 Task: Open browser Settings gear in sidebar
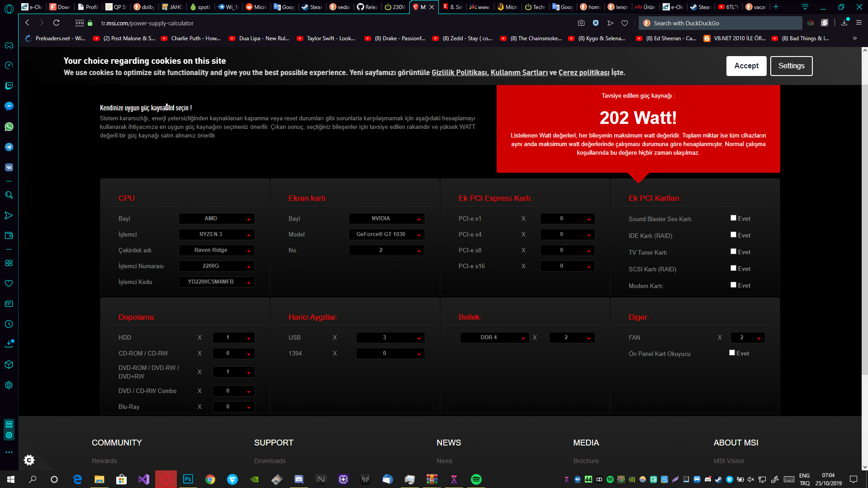coord(9,385)
